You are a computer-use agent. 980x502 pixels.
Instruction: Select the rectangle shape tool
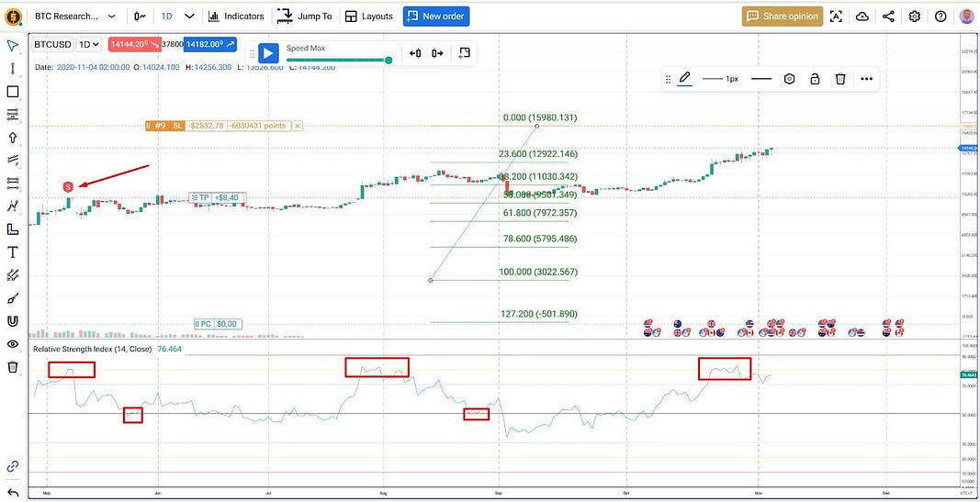pyautogui.click(x=13, y=92)
